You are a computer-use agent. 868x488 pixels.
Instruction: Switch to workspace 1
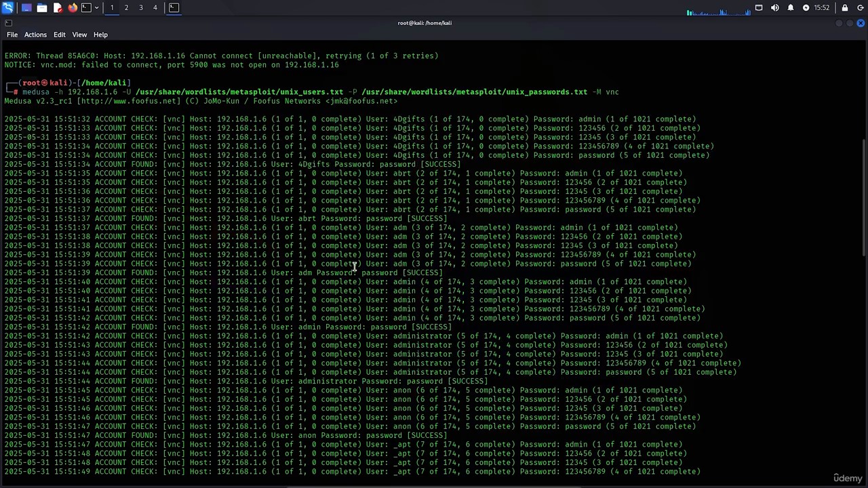(x=112, y=7)
